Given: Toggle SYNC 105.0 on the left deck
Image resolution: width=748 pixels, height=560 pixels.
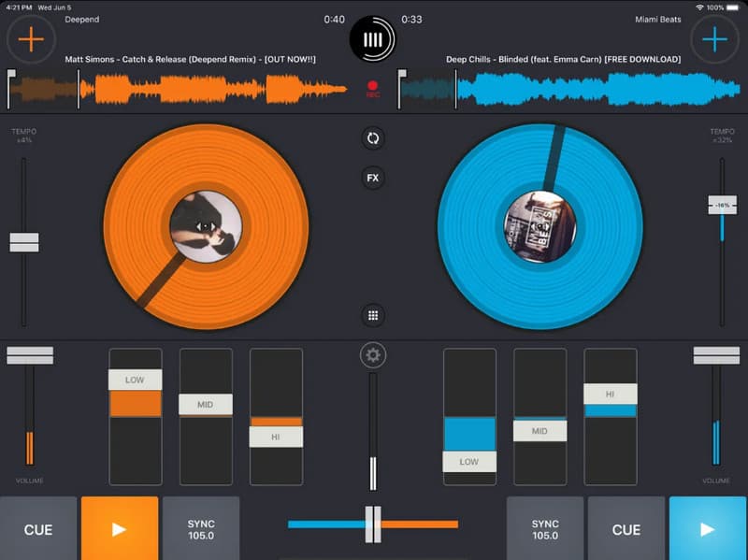Looking at the screenshot, I should coord(201,529).
